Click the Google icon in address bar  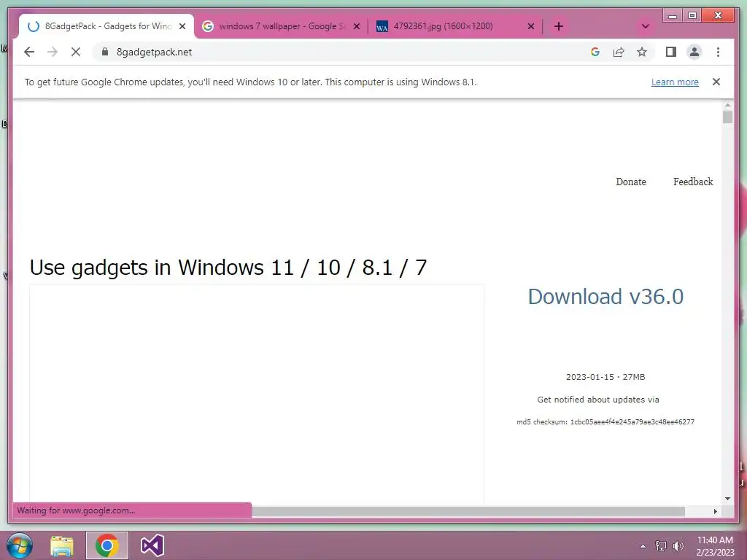click(x=595, y=52)
